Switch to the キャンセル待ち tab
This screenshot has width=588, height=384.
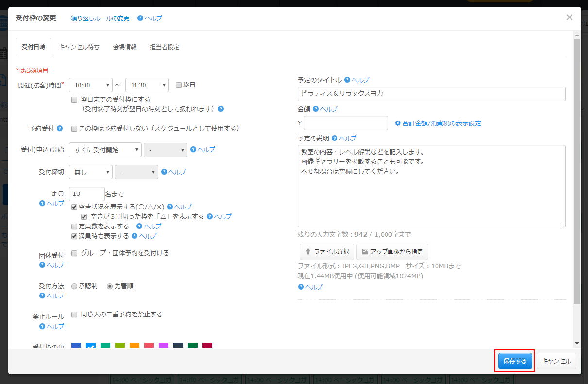(79, 47)
